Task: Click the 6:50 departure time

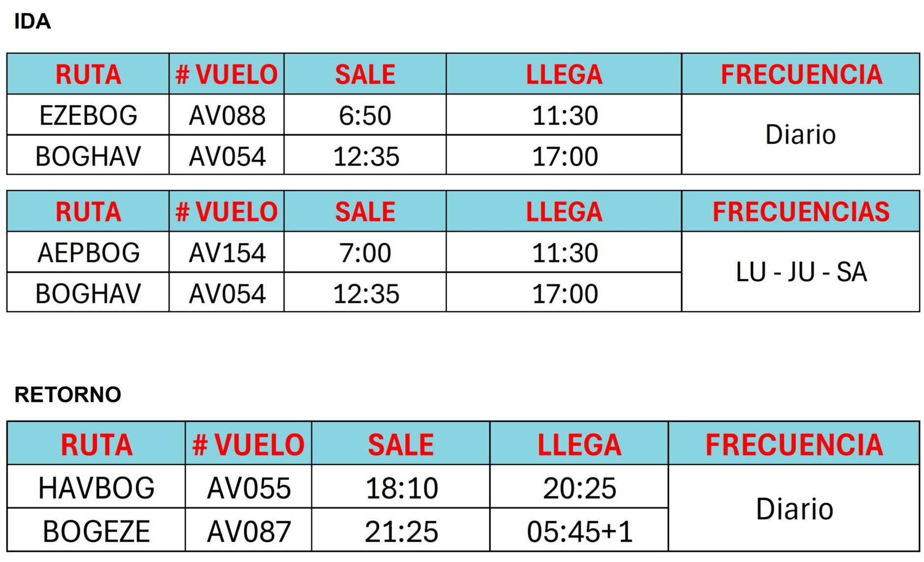Action: tap(365, 116)
